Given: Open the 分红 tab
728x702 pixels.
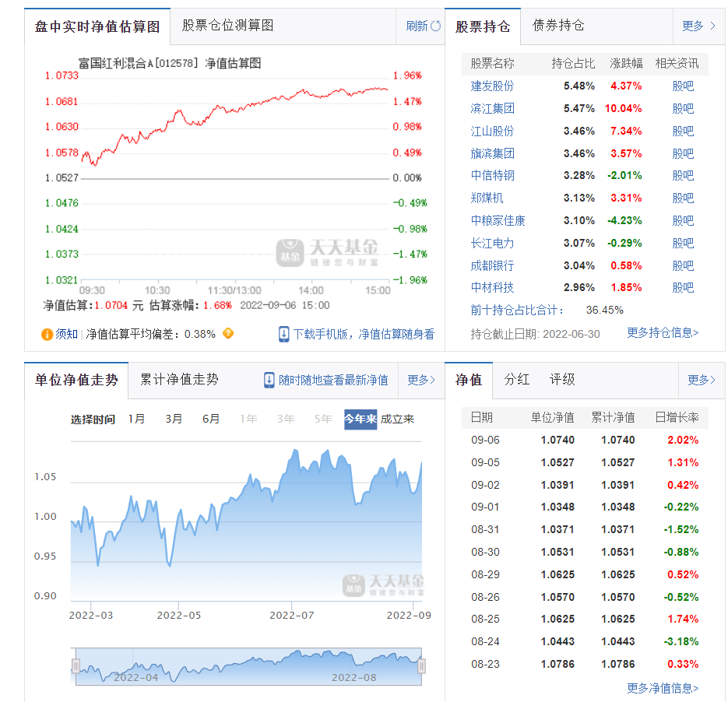Looking at the screenshot, I should 516,380.
